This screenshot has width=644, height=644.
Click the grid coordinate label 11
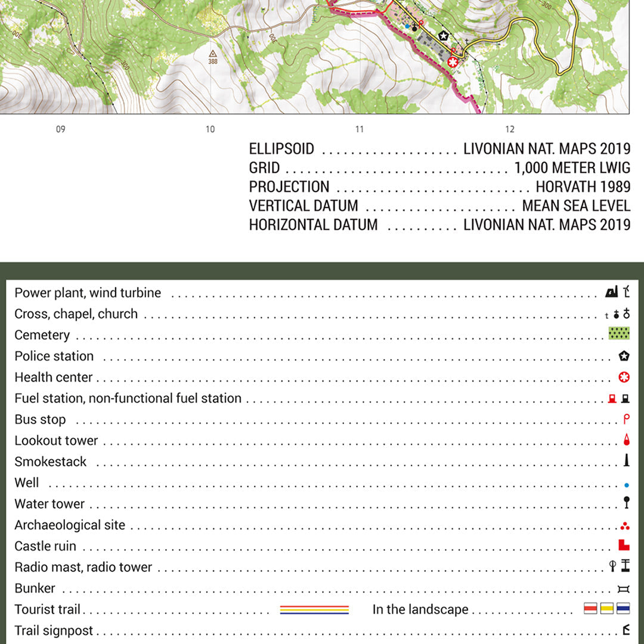[x=360, y=129]
